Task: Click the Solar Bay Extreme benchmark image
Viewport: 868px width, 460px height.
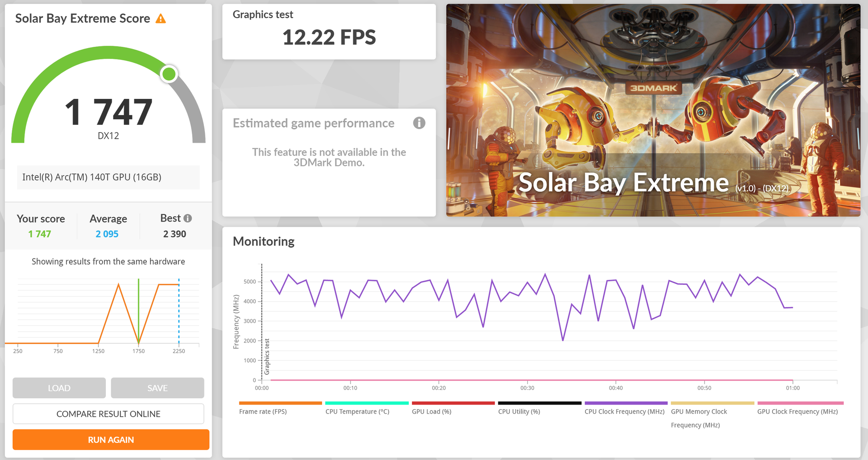Action: click(653, 110)
